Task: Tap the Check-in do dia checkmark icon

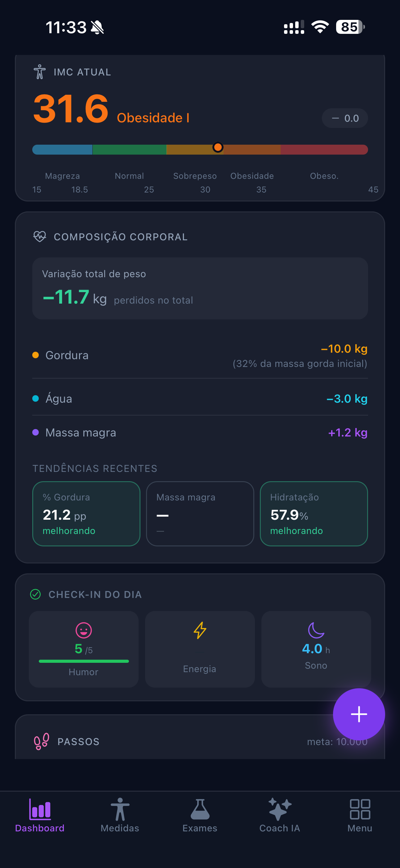Action: click(x=35, y=594)
